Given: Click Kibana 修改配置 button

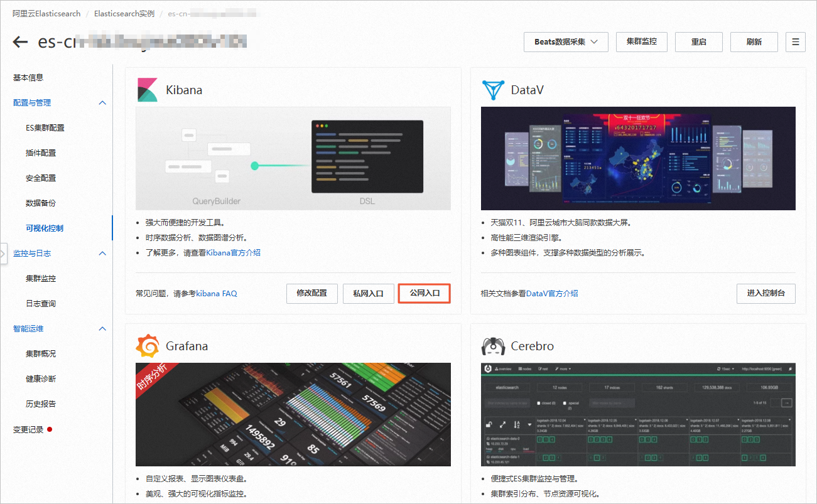Looking at the screenshot, I should (x=311, y=293).
